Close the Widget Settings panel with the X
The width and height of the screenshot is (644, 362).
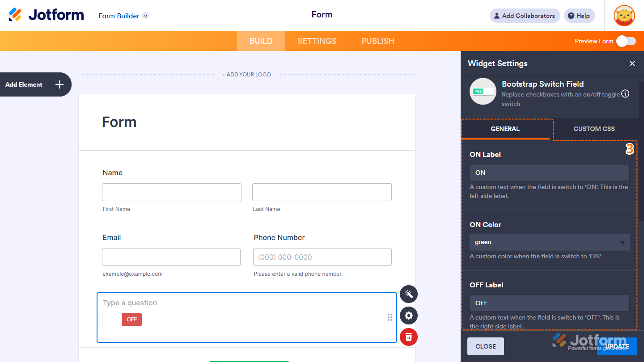pos(632,63)
